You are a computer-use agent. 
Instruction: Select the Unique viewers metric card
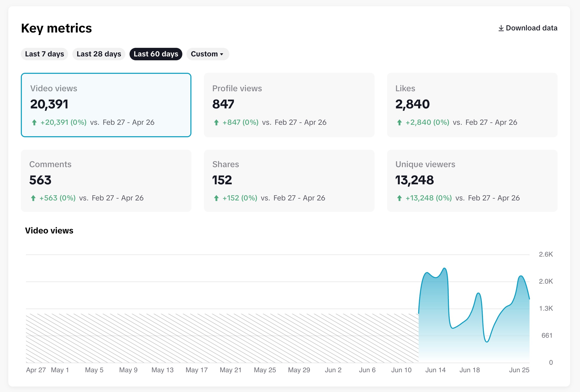[x=472, y=181]
